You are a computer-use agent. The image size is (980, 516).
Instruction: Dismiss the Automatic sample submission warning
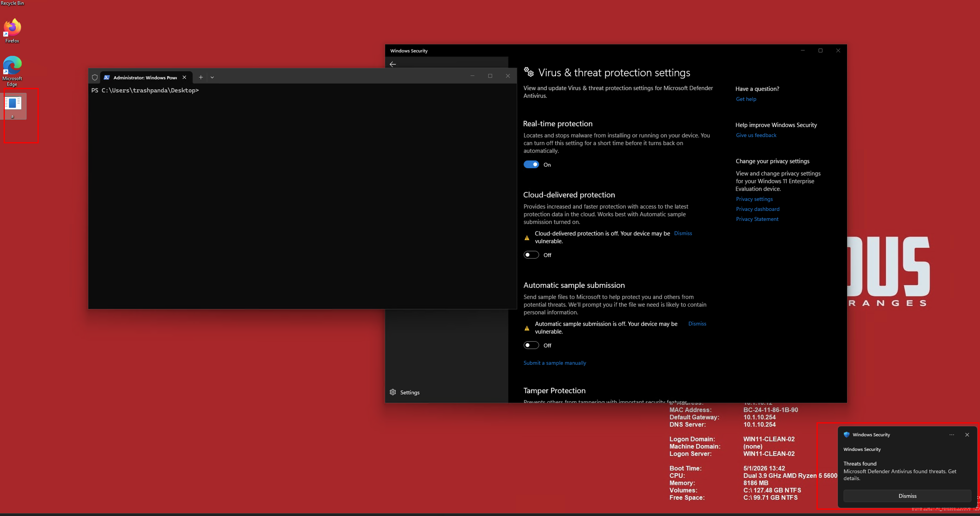click(697, 324)
